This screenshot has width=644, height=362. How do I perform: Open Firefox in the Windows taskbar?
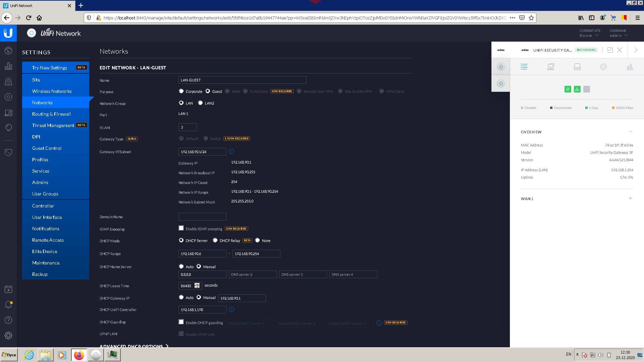click(x=79, y=355)
